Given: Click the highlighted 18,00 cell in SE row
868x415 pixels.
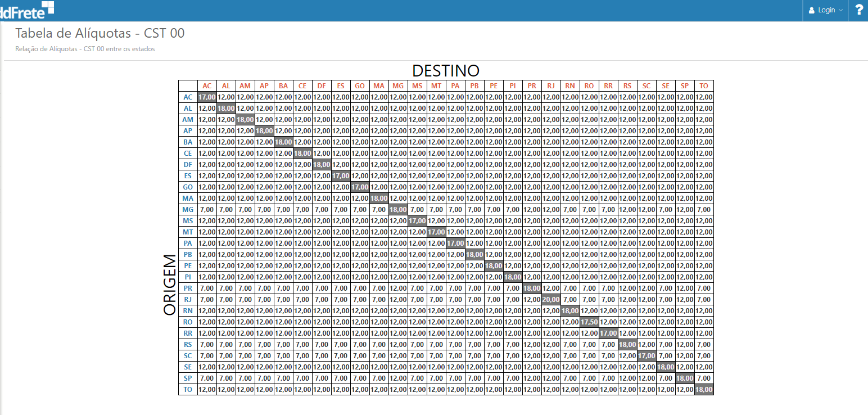Looking at the screenshot, I should click(666, 367).
